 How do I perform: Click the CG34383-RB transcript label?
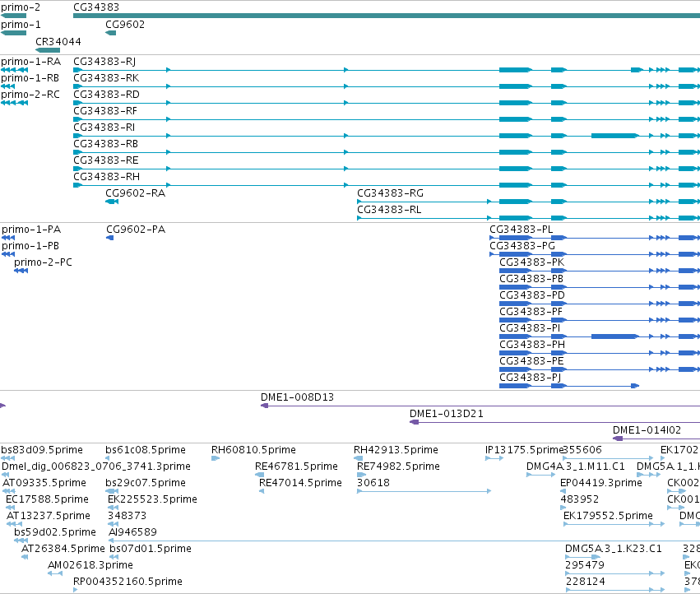tap(106, 144)
